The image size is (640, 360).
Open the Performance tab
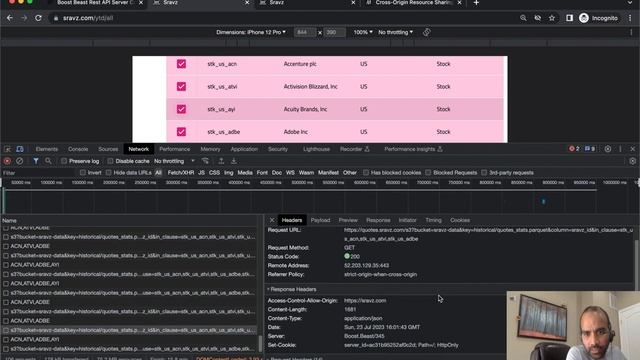pos(175,149)
